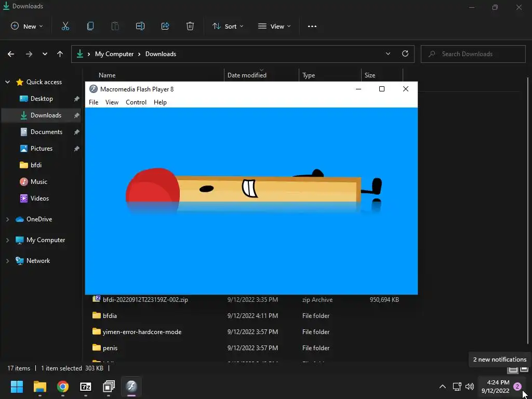Image resolution: width=532 pixels, height=399 pixels.
Task: Expand the OneDrive tree node
Action: 7,220
